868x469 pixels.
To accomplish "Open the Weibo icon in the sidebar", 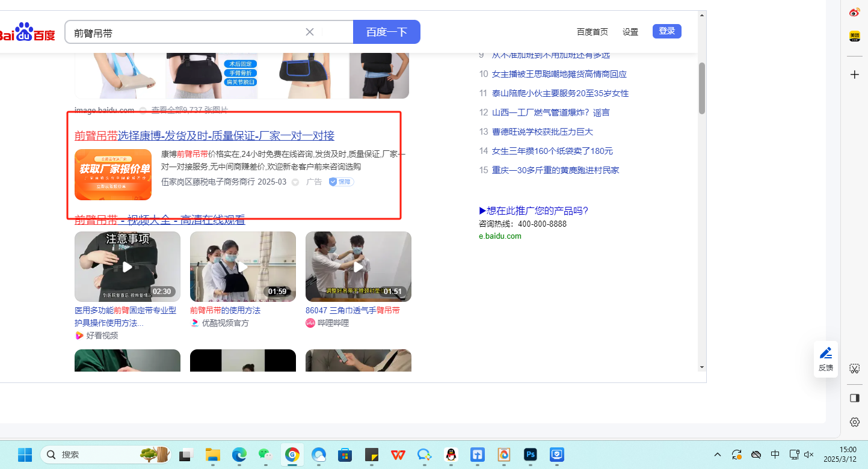I will [854, 13].
